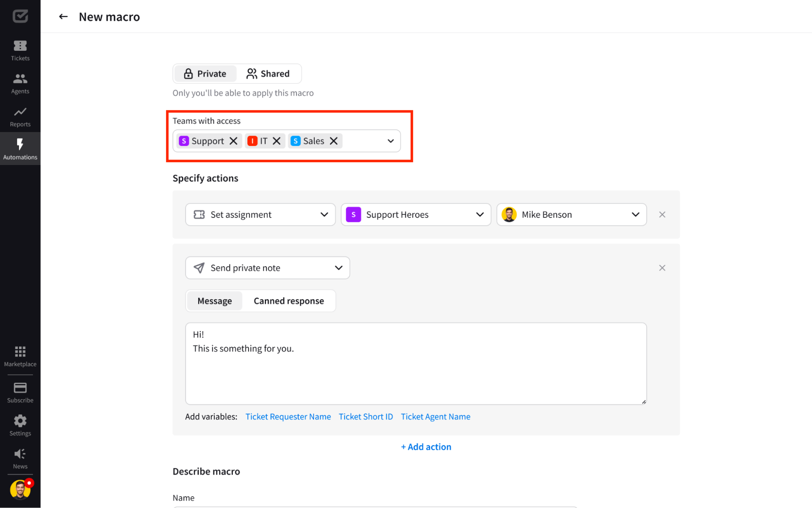
Task: Insert Ticket Agent Name variable
Action: click(x=435, y=417)
